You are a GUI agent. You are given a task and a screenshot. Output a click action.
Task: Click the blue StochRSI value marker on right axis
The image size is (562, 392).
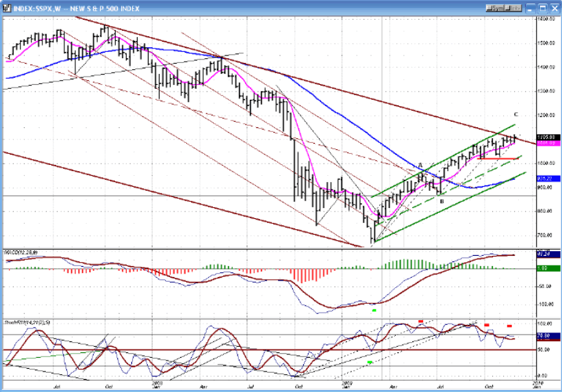coord(548,336)
